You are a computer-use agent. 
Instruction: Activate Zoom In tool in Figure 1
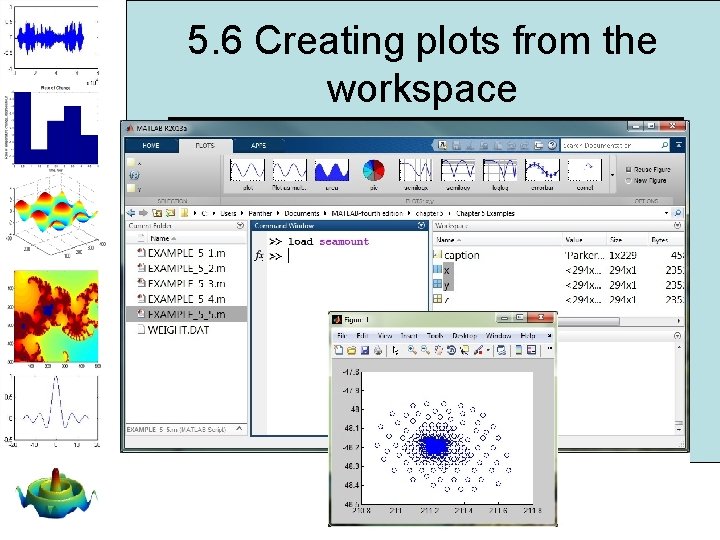click(412, 350)
